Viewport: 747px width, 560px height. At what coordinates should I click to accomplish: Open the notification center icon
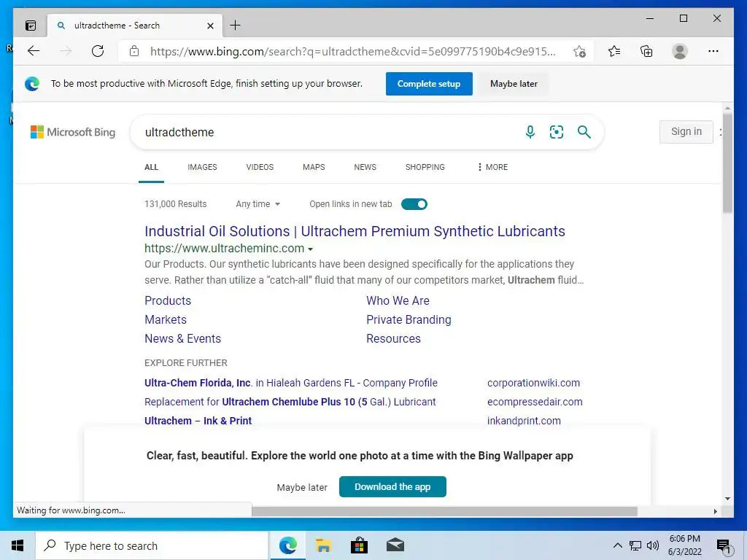click(724, 546)
